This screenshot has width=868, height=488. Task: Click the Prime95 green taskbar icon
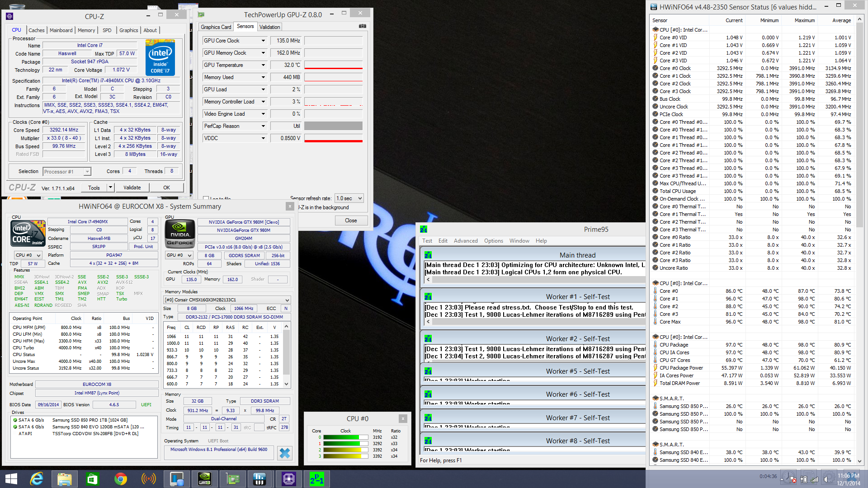point(316,479)
